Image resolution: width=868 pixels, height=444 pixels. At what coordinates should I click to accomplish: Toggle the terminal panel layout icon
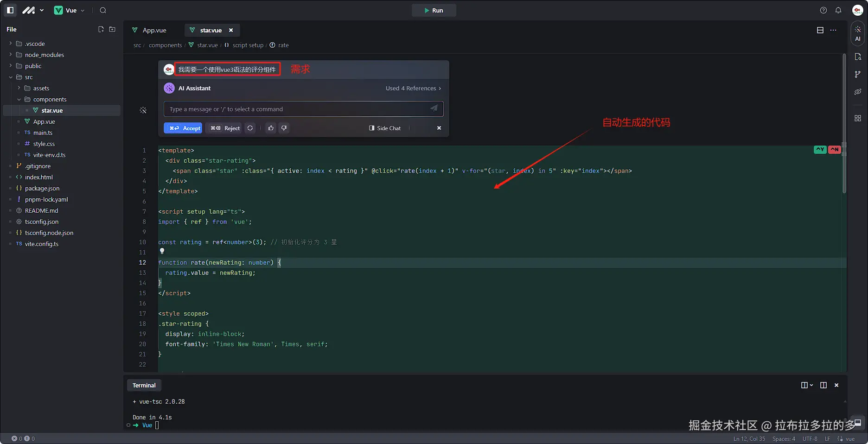[x=823, y=385]
